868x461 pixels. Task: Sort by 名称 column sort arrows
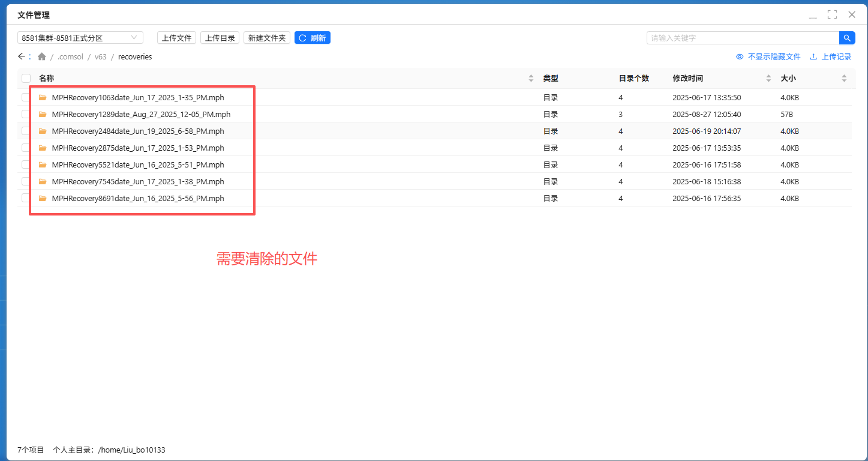[x=531, y=78]
